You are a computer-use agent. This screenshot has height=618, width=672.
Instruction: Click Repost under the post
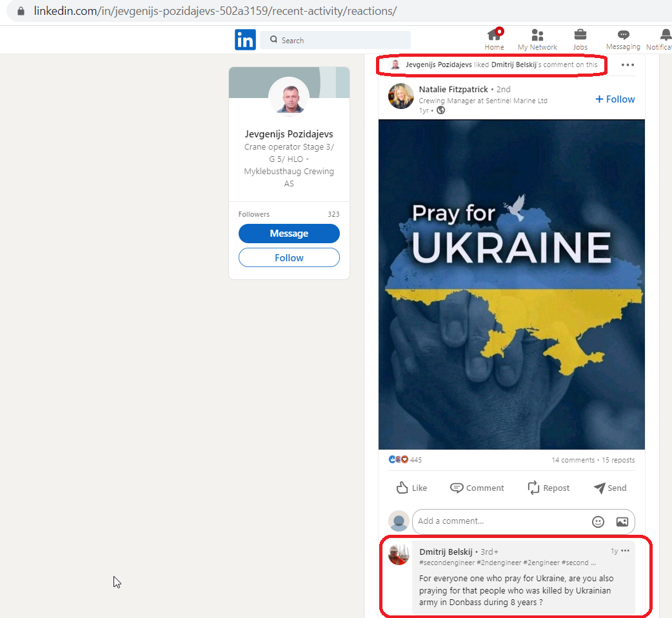tap(549, 488)
